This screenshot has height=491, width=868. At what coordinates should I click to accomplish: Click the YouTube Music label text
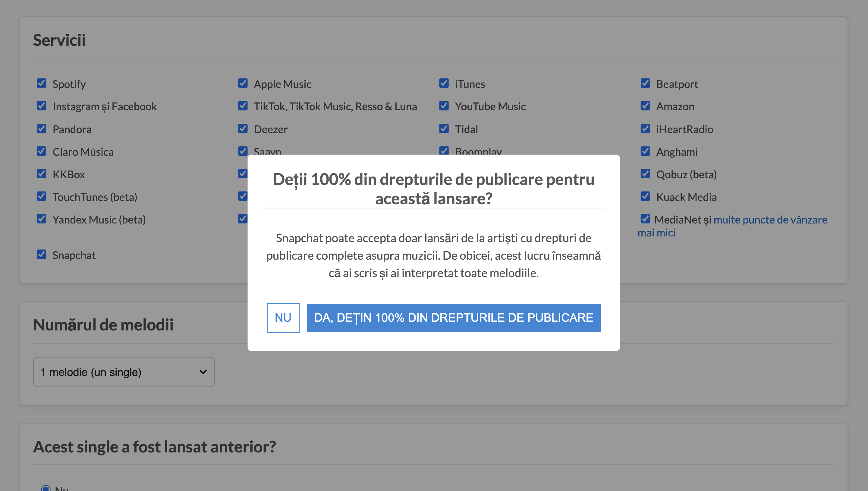pyautogui.click(x=490, y=107)
